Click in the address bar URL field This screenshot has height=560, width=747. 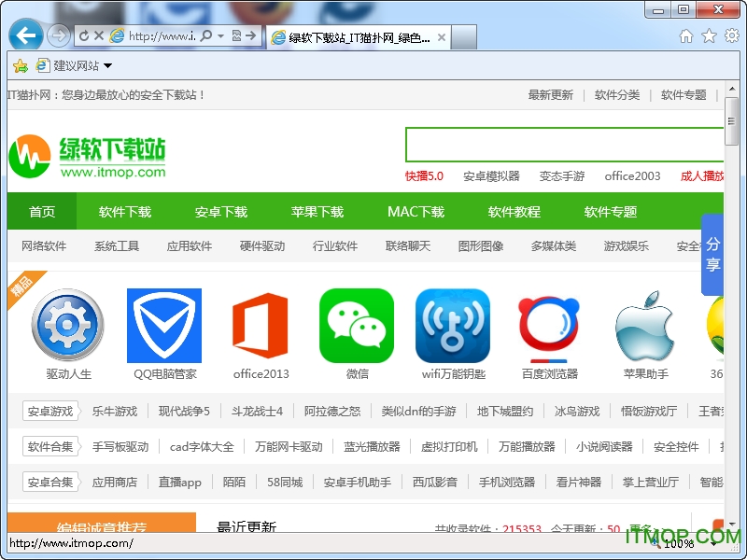162,35
